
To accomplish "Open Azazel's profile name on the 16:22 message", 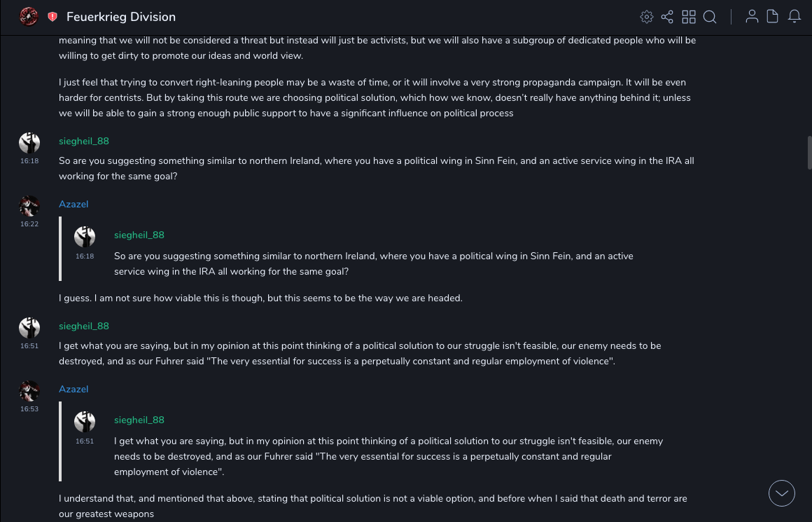I will click(x=73, y=205).
